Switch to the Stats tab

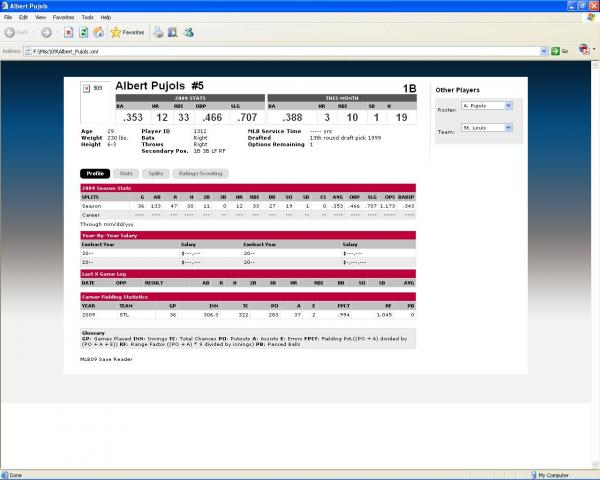click(x=126, y=173)
